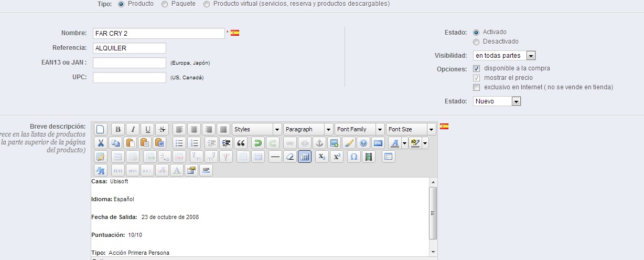The width and height of the screenshot is (644, 260).
Task: Set Estado to Activado
Action: coord(476,33)
